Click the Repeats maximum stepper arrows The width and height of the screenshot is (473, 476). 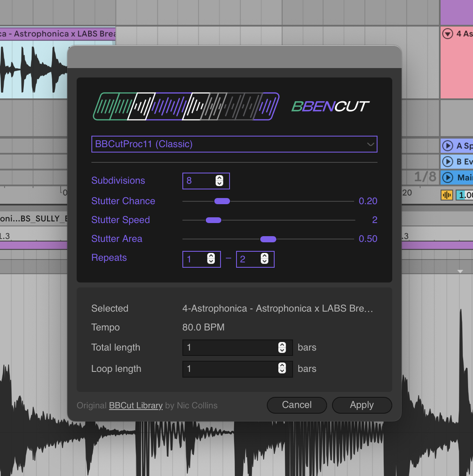[264, 259]
